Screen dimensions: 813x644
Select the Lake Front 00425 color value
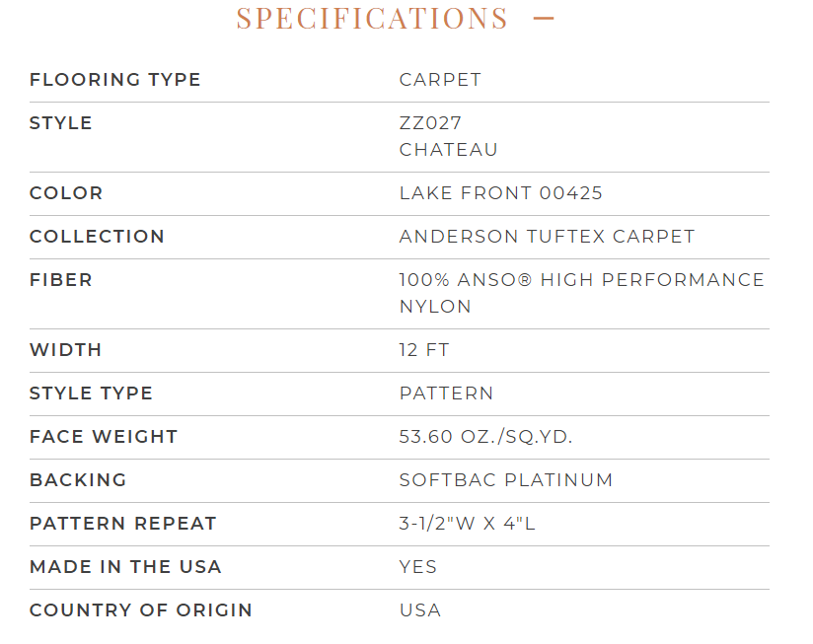coord(501,193)
